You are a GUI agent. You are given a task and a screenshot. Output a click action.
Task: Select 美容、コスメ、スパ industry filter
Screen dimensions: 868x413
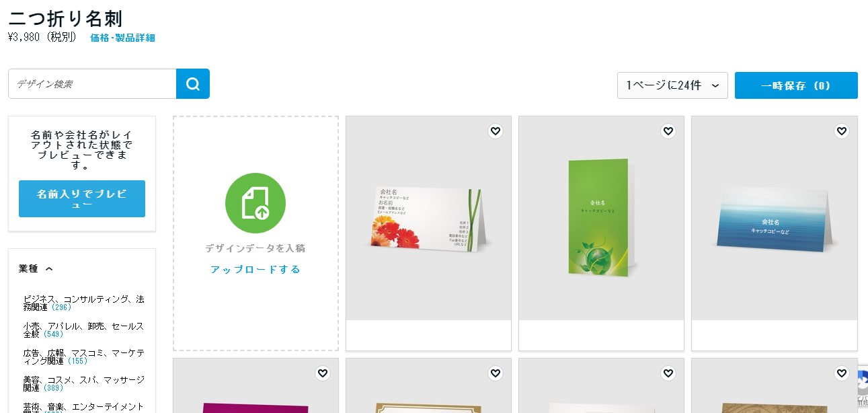[83, 383]
